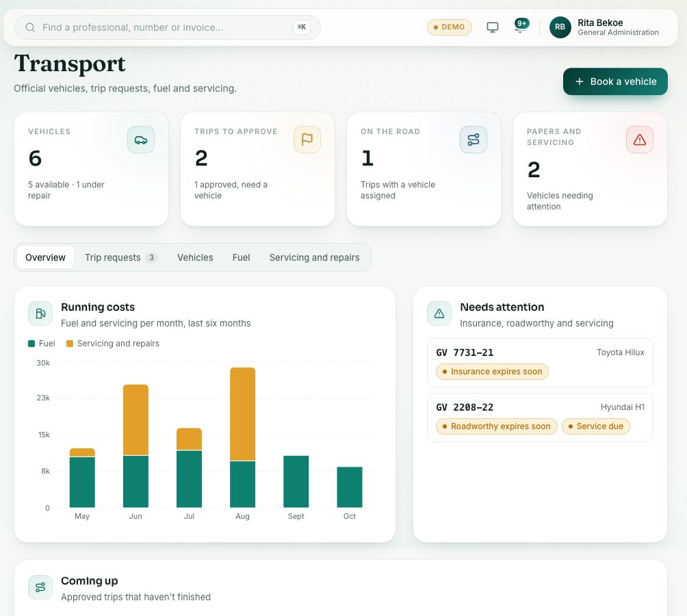Image resolution: width=687 pixels, height=616 pixels.
Task: Click the car icon on Vehicles card
Action: pyautogui.click(x=141, y=140)
